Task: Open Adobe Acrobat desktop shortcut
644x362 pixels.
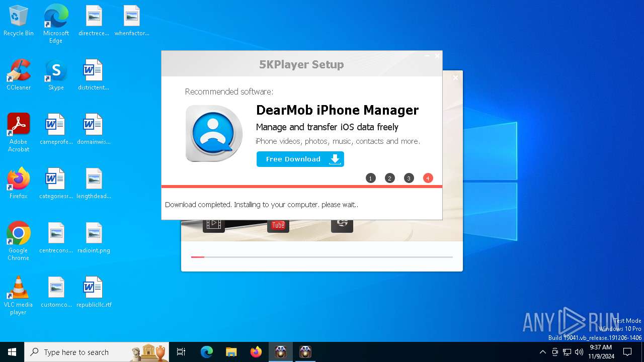Action: (19, 133)
